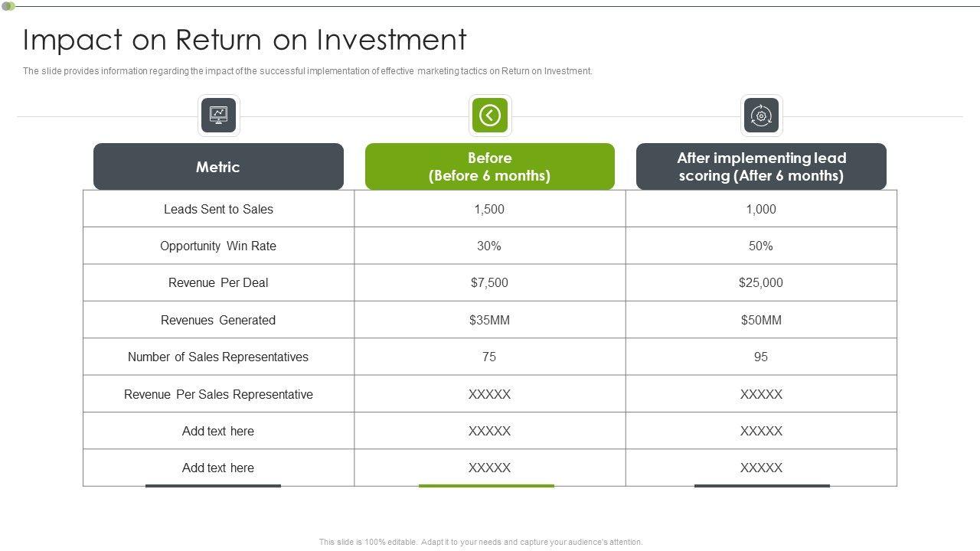Click the After implementing lead scoring header

point(761,167)
